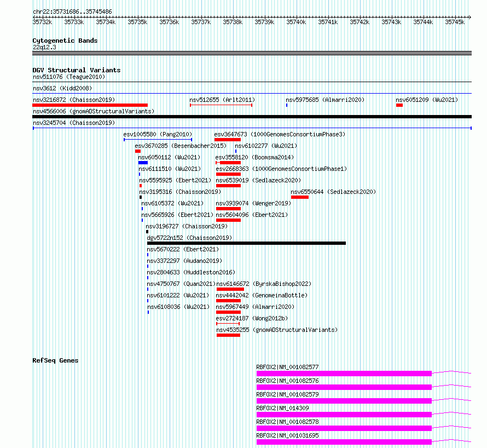Open esv2668363 (1000GenomesConsortiumPhase1) label
The image size is (487, 448).
tap(281, 169)
